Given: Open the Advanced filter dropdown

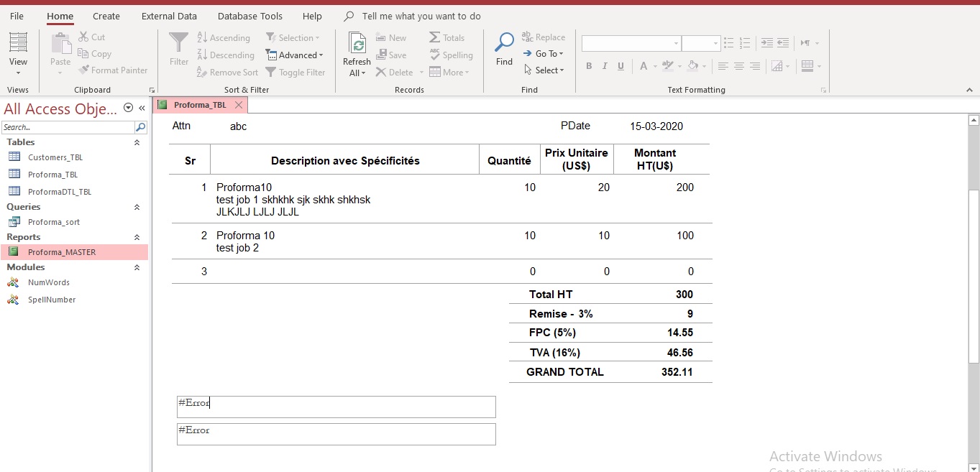Looking at the screenshot, I should (295, 55).
